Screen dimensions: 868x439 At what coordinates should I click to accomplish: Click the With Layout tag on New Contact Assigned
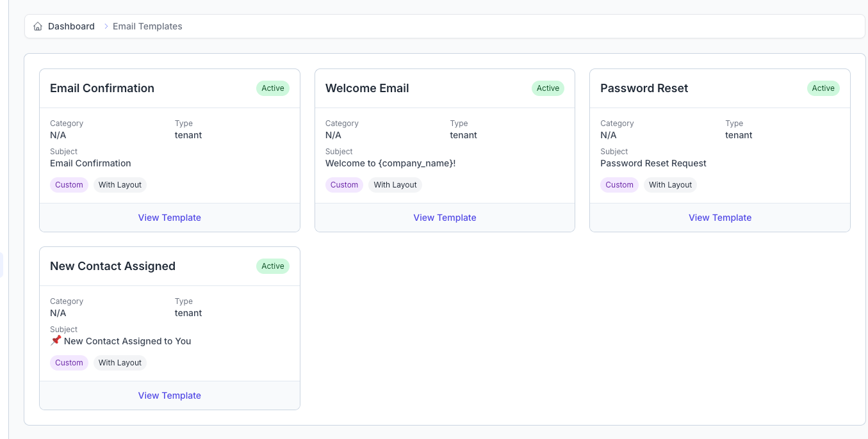(x=120, y=362)
